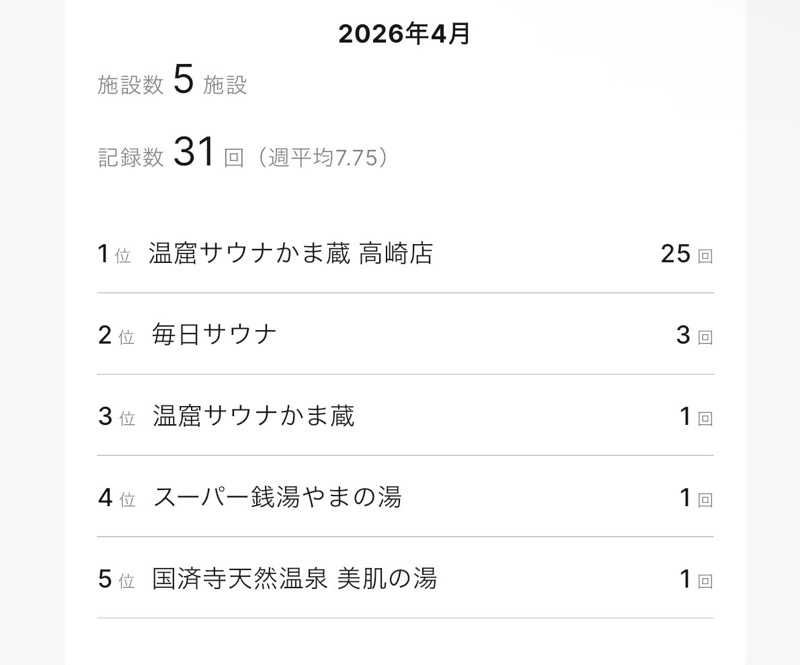The height and width of the screenshot is (665, 800).
Task: Click the 3 回 count for 毎日サウナ
Action: click(x=694, y=335)
